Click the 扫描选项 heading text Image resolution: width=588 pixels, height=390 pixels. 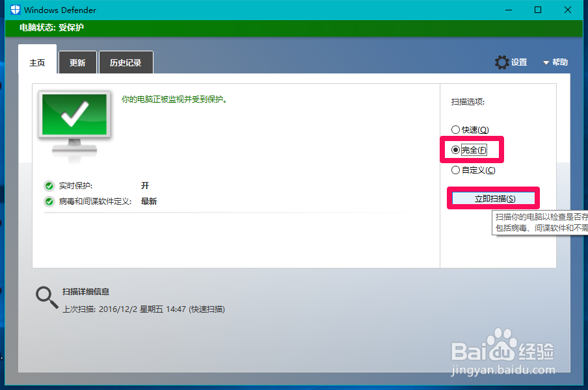tap(468, 102)
